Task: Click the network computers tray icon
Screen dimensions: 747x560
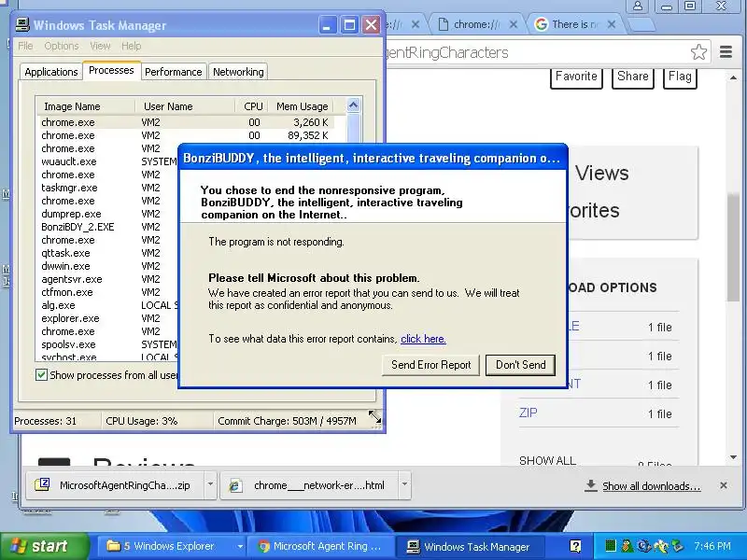Action: [678, 546]
